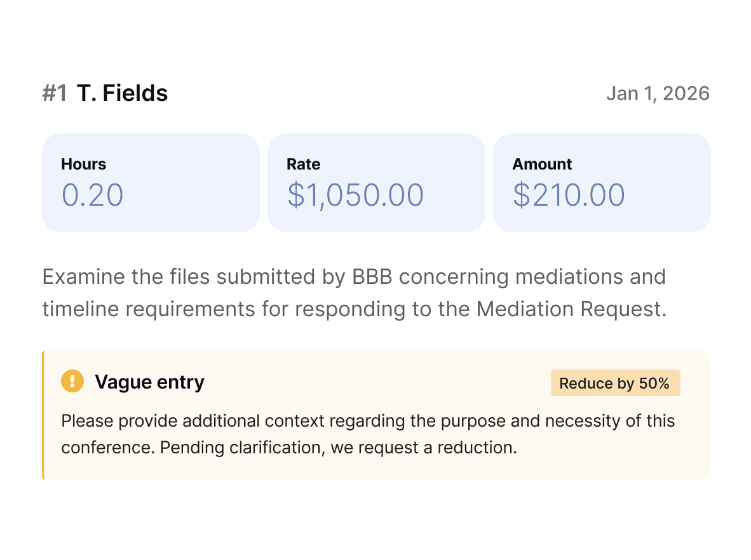The height and width of the screenshot is (560, 751).
Task: Click the orange warning exclamation icon
Action: click(72, 382)
